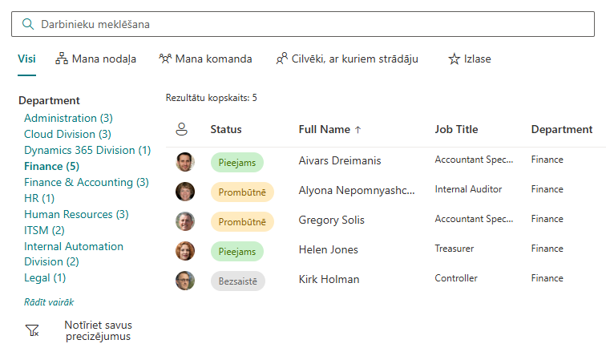Filter by Legal (1) department
Image resolution: width=606 pixels, height=364 pixels.
tap(45, 278)
